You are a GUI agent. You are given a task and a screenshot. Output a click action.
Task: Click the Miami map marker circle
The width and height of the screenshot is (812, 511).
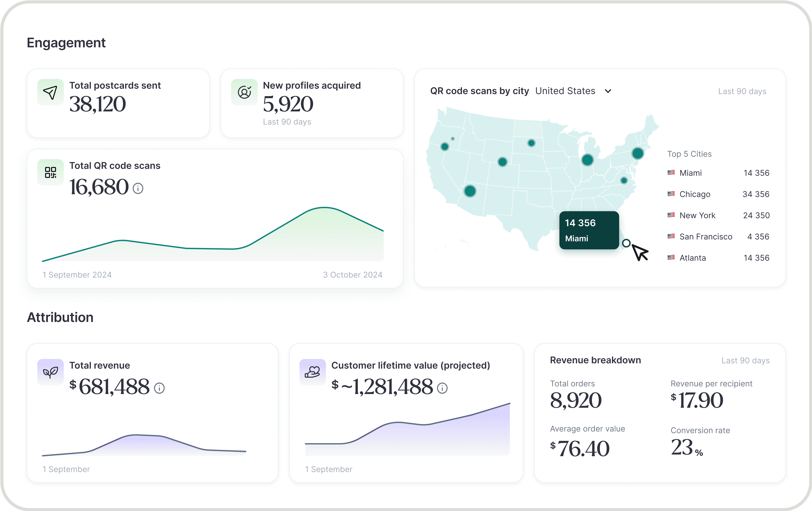(626, 243)
